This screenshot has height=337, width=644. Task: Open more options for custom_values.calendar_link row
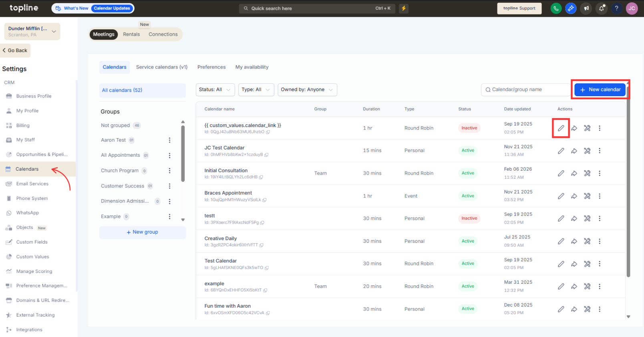click(600, 128)
